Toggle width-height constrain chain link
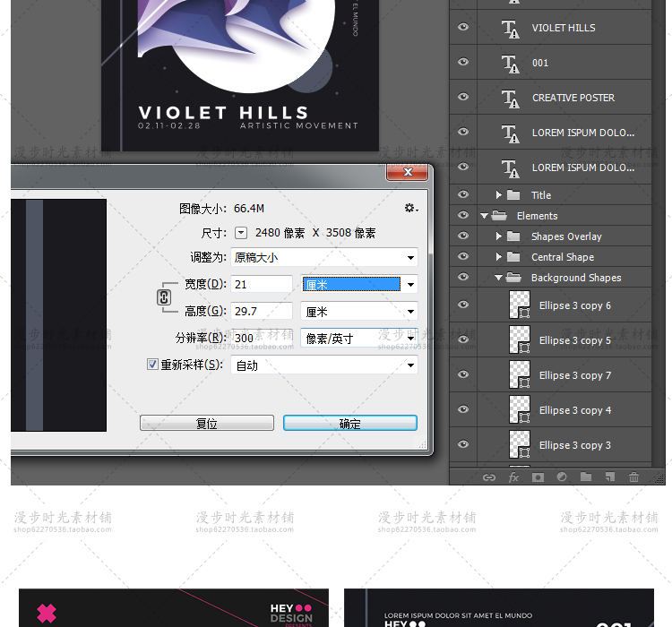672x627 pixels. 164,298
